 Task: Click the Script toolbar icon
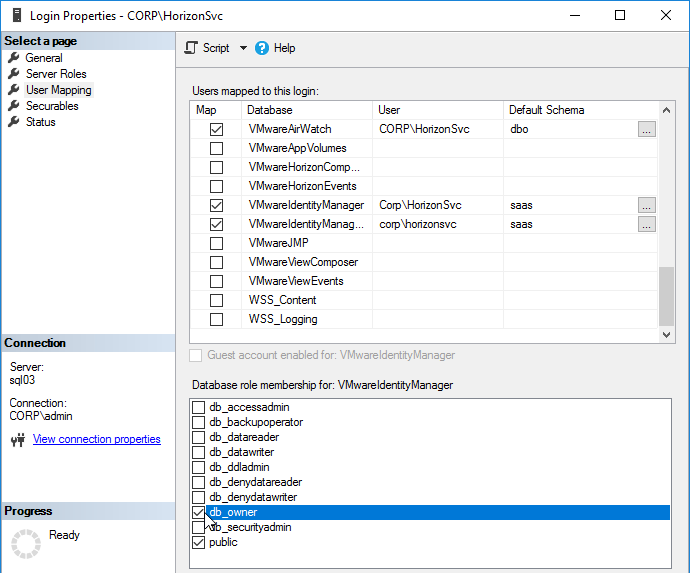(191, 48)
